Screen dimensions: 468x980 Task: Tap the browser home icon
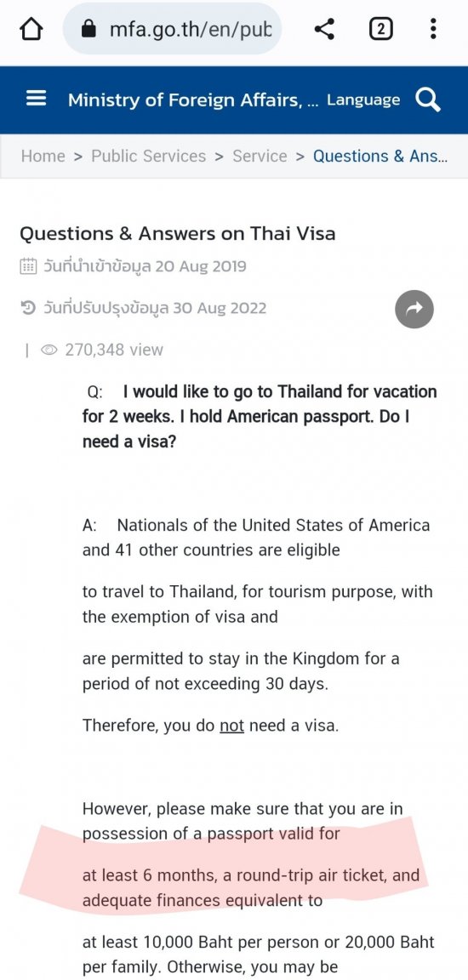(31, 29)
